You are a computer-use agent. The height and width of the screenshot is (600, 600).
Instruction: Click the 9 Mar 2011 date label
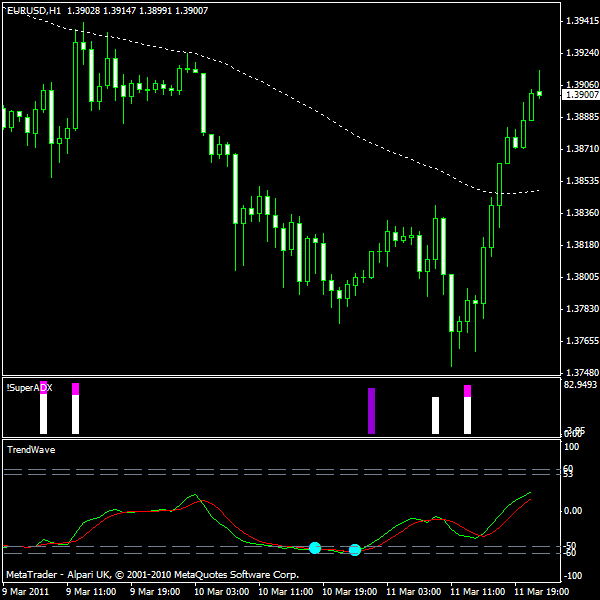(x=27, y=591)
